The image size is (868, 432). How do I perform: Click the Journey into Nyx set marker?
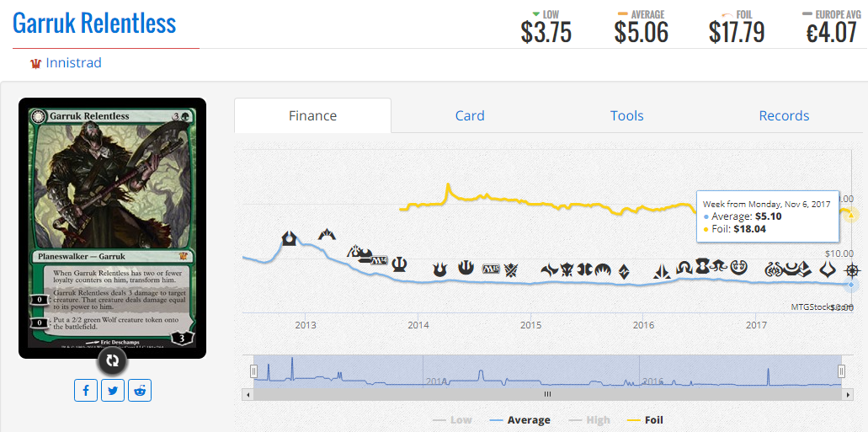(466, 269)
